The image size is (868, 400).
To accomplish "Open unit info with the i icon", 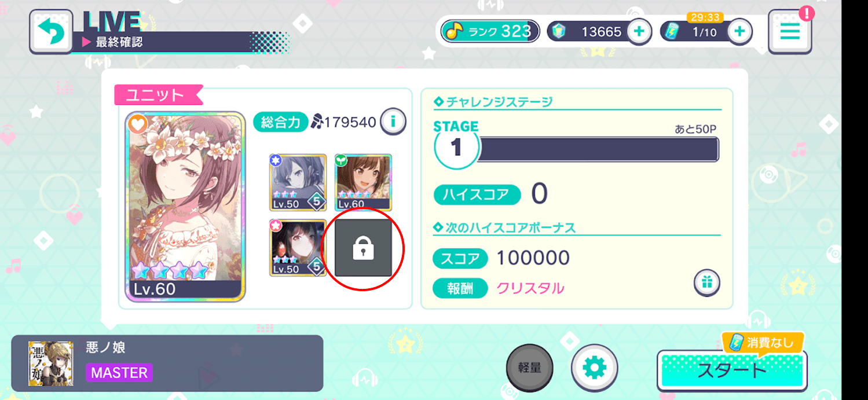I will (x=393, y=122).
